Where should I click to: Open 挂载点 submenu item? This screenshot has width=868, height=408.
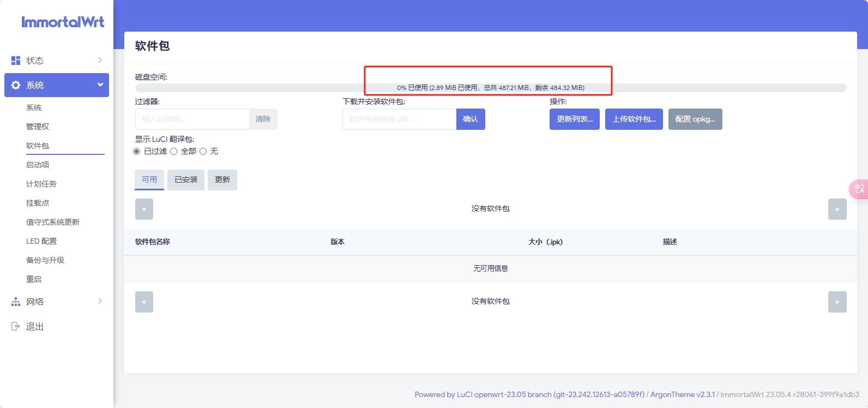[38, 203]
